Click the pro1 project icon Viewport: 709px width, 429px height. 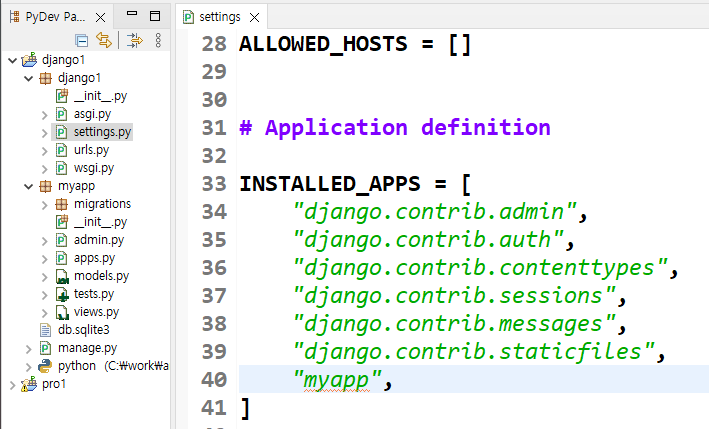pos(29,384)
